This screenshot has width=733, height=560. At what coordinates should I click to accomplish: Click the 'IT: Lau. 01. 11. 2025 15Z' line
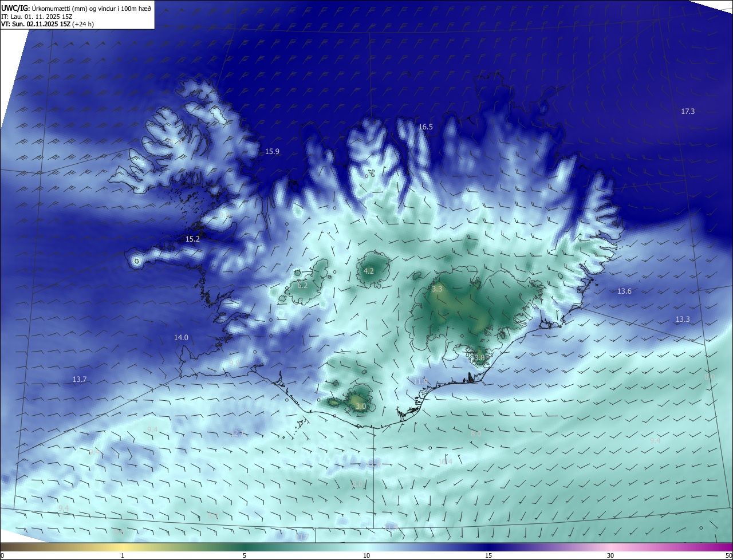(x=36, y=16)
